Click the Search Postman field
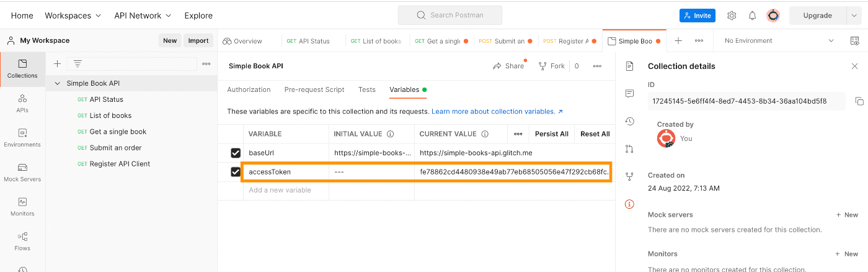Screen dimensions: 868x272 pos(450,16)
